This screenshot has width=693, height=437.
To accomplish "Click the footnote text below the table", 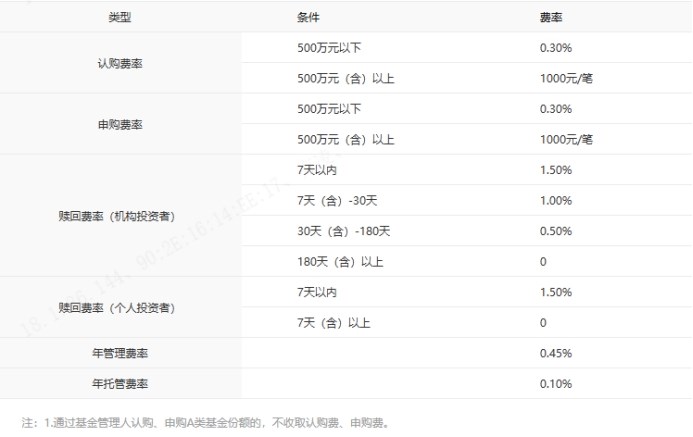I will [x=204, y=422].
